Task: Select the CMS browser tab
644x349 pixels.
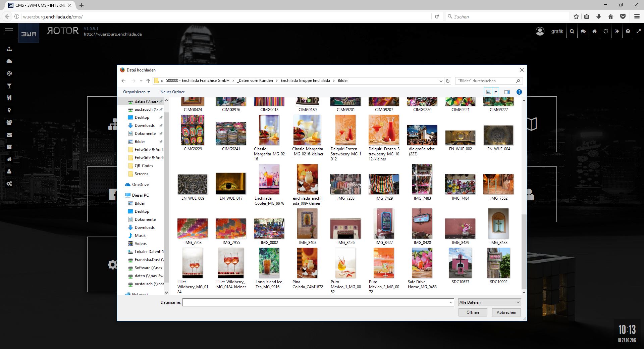Action: click(40, 5)
